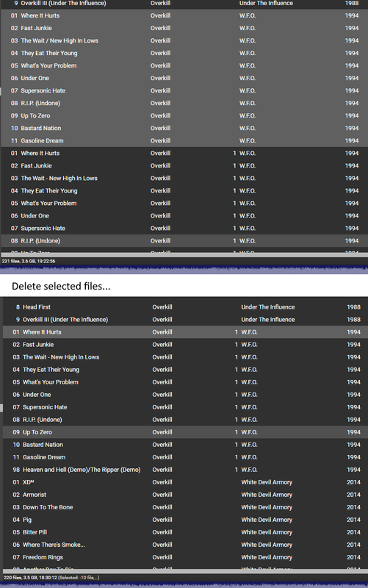368x588 pixels.
Task: Select "9 Overkill III (Under The Influence)" in 231-files playlist
Action: coord(184,4)
